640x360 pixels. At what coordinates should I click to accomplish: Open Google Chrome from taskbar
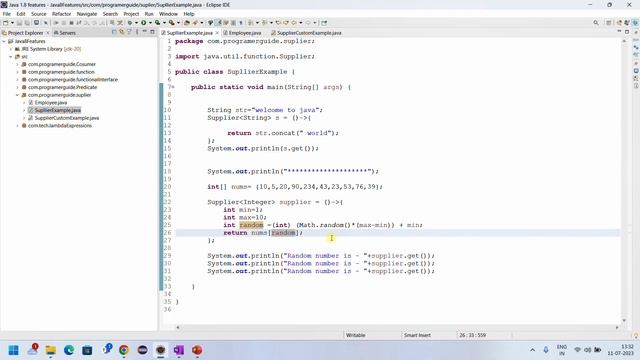pyautogui.click(x=124, y=350)
